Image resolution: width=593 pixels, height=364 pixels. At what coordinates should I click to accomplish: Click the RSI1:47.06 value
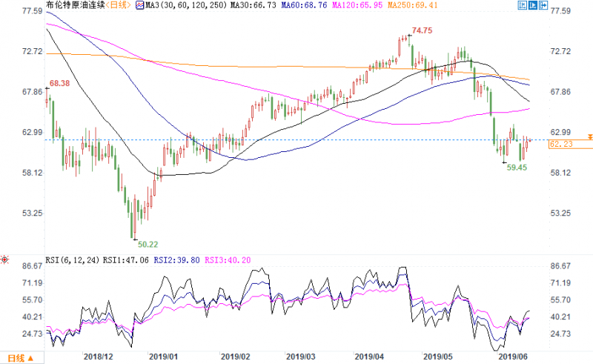point(126,260)
